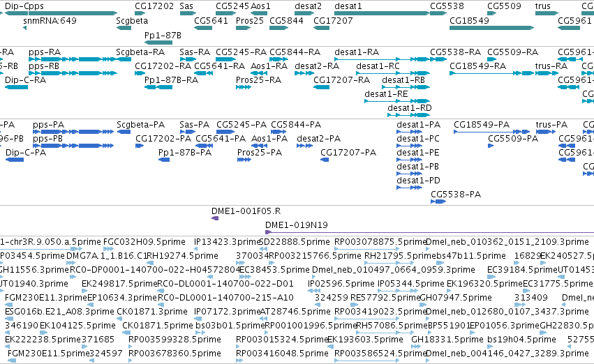Click the trus gene label
The height and width of the screenshot is (364, 594).
point(542,6)
